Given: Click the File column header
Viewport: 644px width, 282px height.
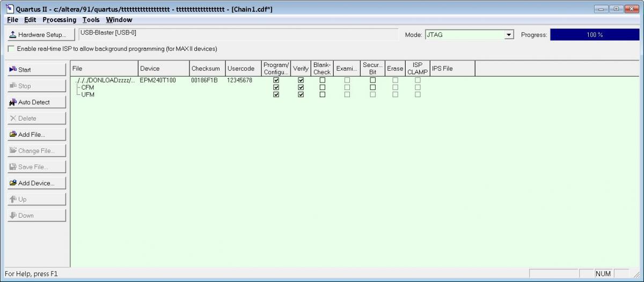Looking at the screenshot, I should click(104, 69).
